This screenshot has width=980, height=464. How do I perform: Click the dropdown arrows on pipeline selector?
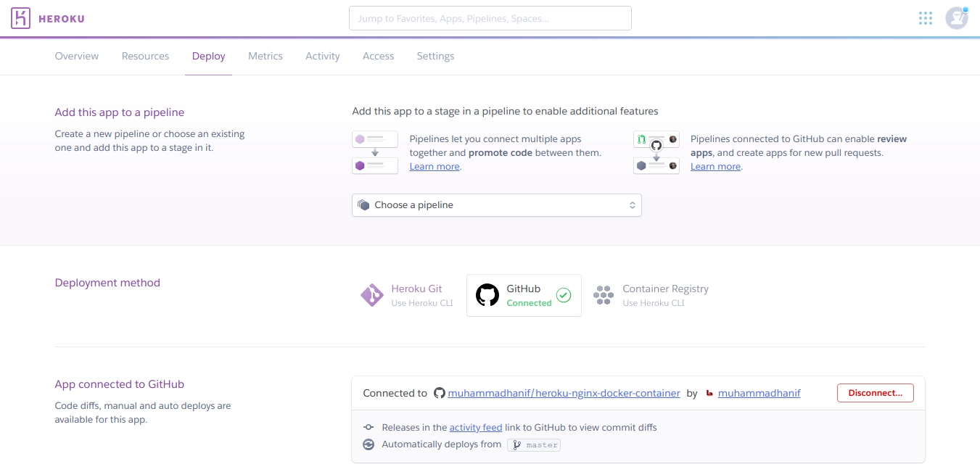coord(633,205)
